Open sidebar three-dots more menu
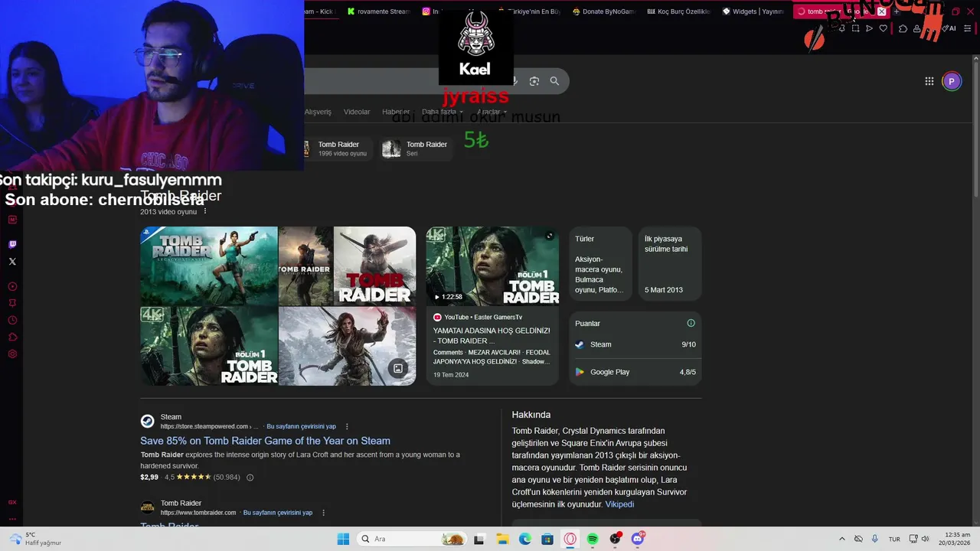The image size is (980, 551). tap(12, 518)
